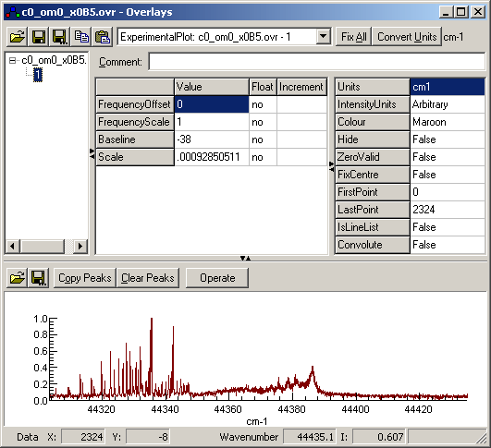This screenshot has width=491, height=448.
Task: Click the Convert Units button
Action: coord(407,37)
